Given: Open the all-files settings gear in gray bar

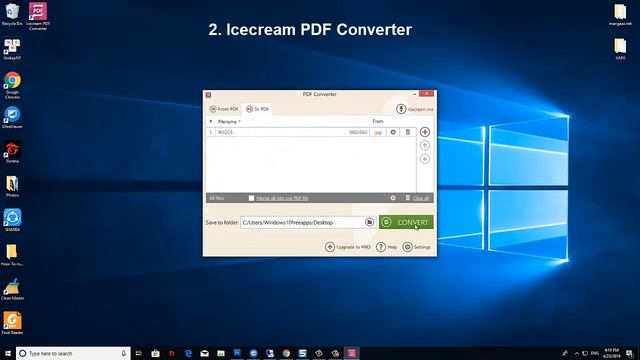Looking at the screenshot, I should (x=393, y=198).
